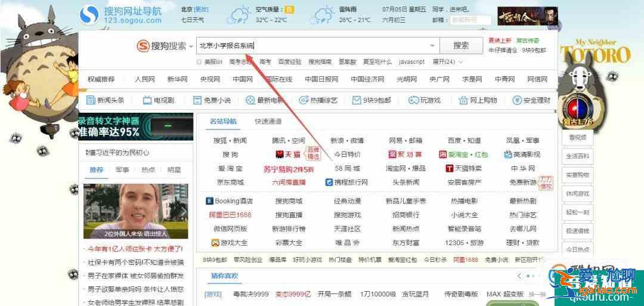This screenshot has width=644, height=306.
Task: Open the 阿里巴巴1688 link in site grid
Action: click(x=230, y=215)
